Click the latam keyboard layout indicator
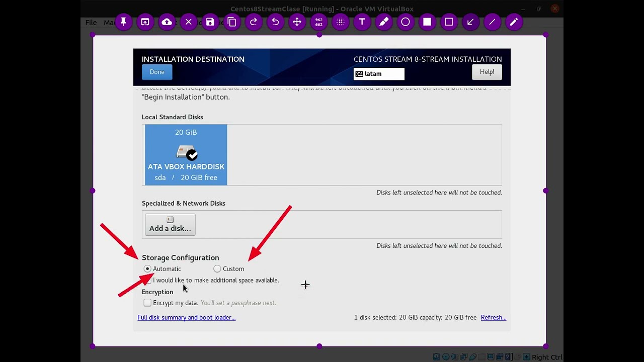The image size is (644, 362). click(x=379, y=74)
